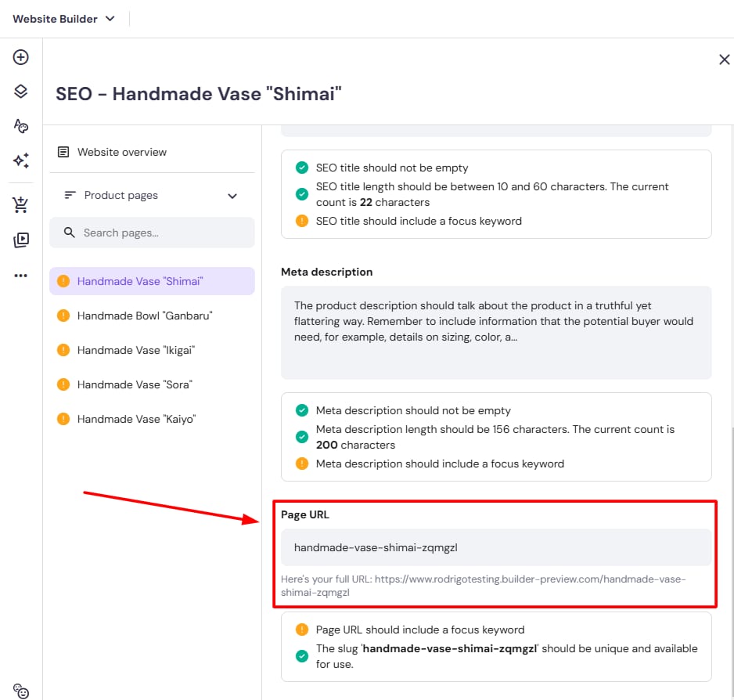
Task: Open the Layers panel icon
Action: coord(21,92)
